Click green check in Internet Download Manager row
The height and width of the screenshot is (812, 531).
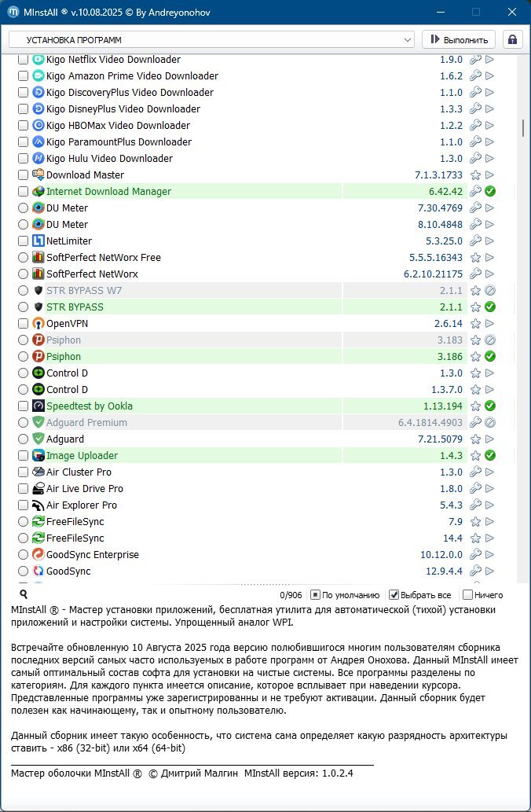tap(490, 192)
